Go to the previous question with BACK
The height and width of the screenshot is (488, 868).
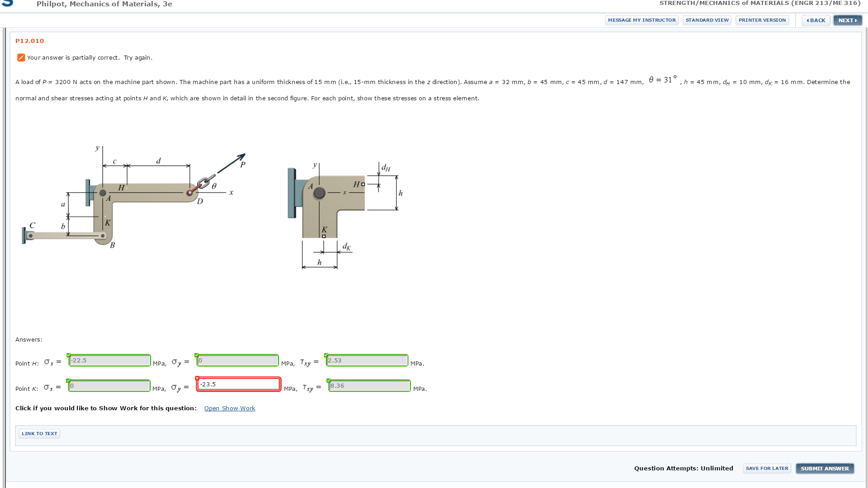point(815,20)
